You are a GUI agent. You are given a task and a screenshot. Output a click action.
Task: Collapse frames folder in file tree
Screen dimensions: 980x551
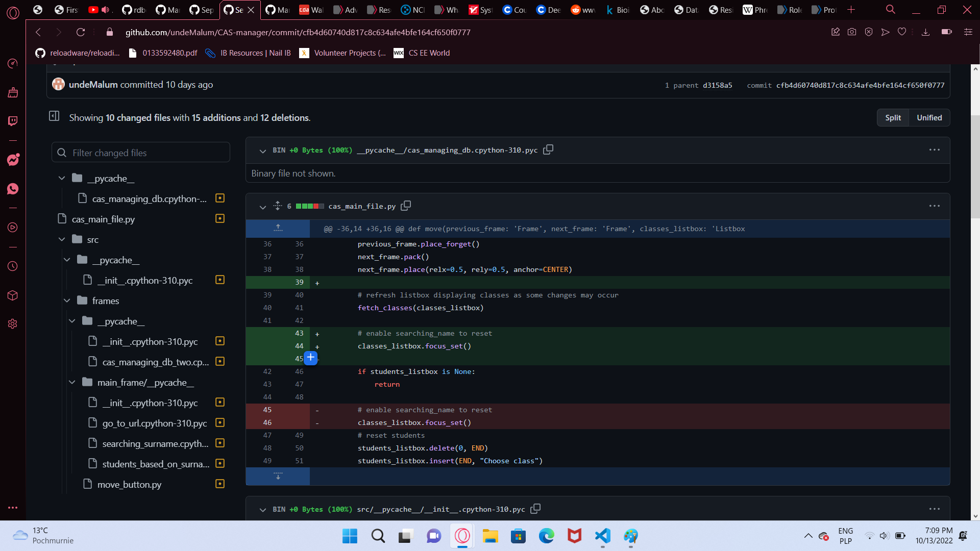click(x=67, y=300)
